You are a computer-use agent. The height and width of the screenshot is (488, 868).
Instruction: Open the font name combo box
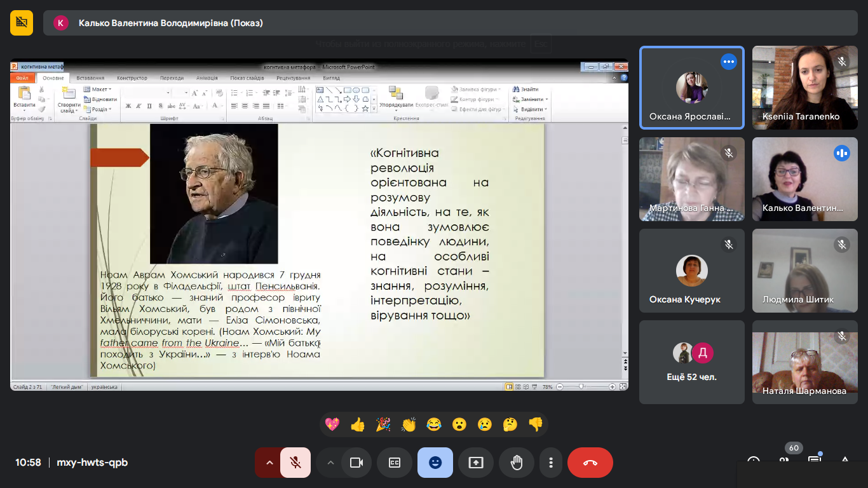pyautogui.click(x=147, y=93)
